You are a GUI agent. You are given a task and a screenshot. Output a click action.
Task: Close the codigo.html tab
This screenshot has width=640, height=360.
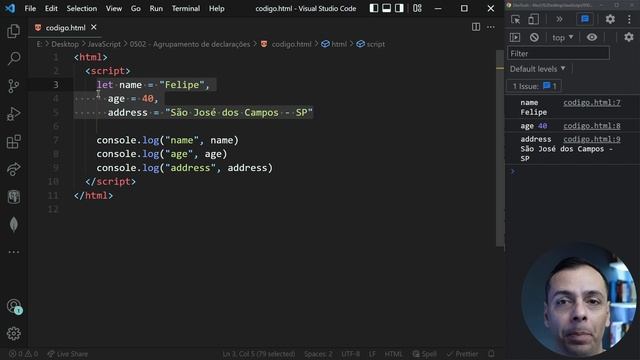[x=94, y=27]
